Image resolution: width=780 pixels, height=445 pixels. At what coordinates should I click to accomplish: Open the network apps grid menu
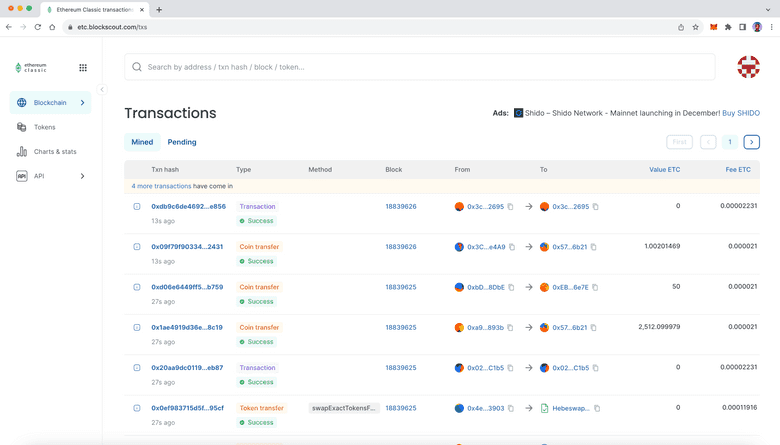(x=83, y=68)
